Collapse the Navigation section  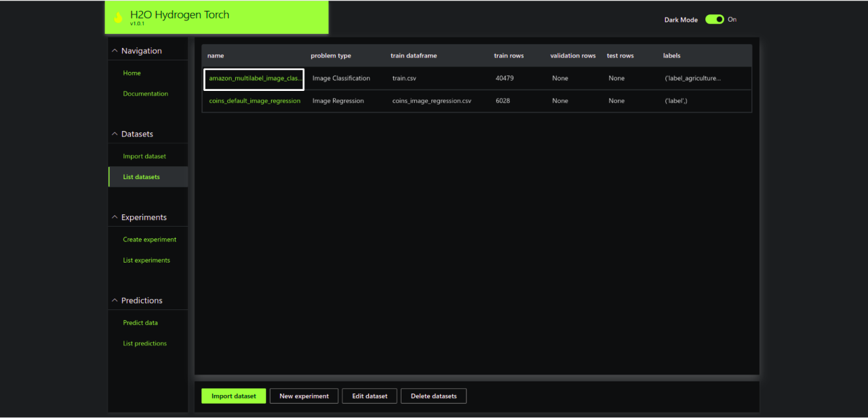click(x=115, y=51)
